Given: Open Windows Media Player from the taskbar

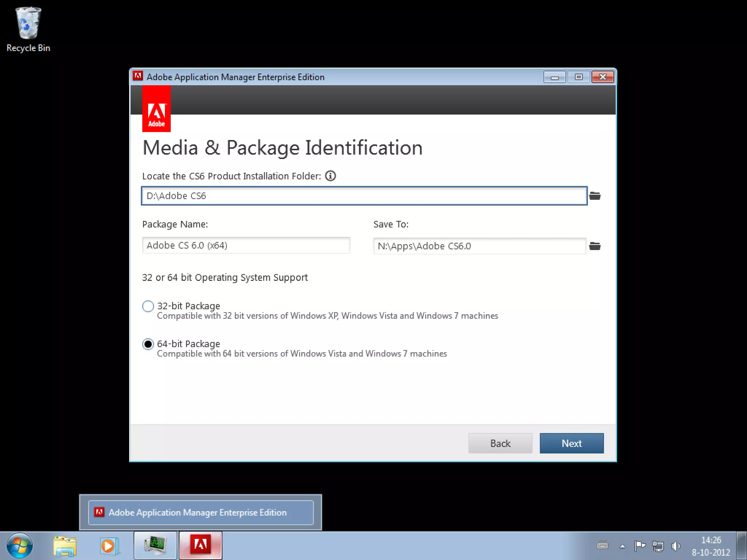Looking at the screenshot, I should coord(109,546).
